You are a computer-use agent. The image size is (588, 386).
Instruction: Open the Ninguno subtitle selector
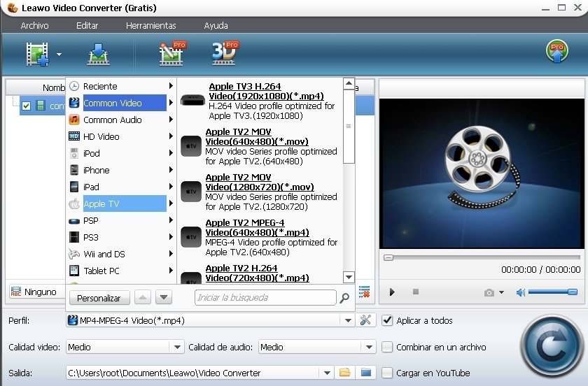coord(36,292)
